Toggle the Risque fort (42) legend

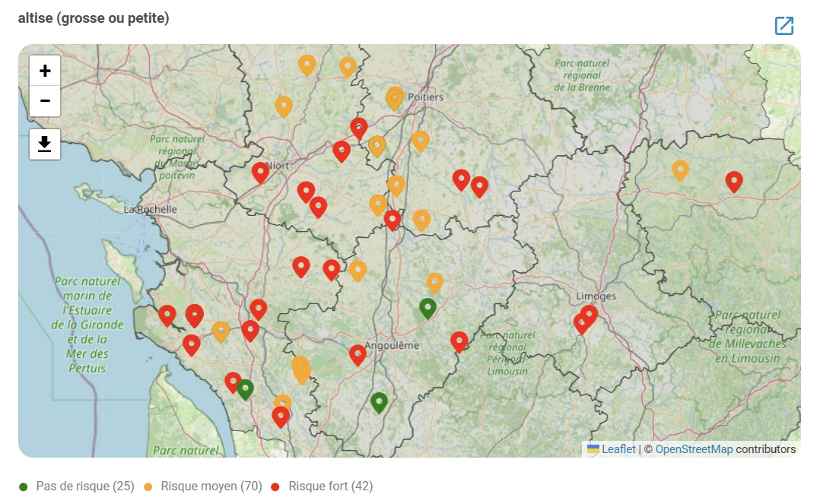pyautogui.click(x=323, y=487)
